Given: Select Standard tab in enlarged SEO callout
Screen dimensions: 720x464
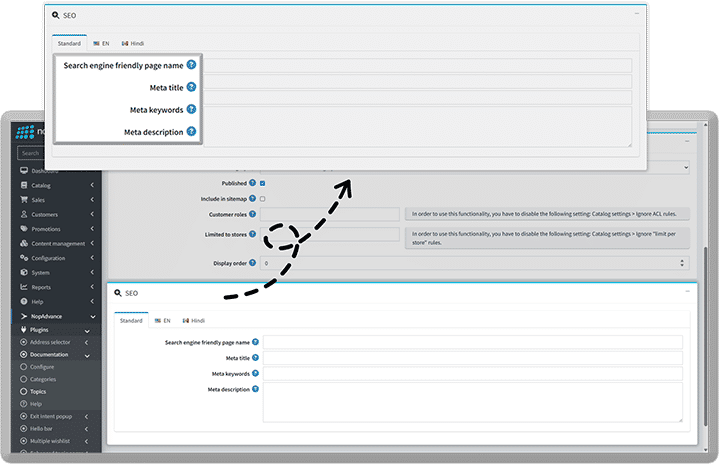Looking at the screenshot, I should click(69, 43).
